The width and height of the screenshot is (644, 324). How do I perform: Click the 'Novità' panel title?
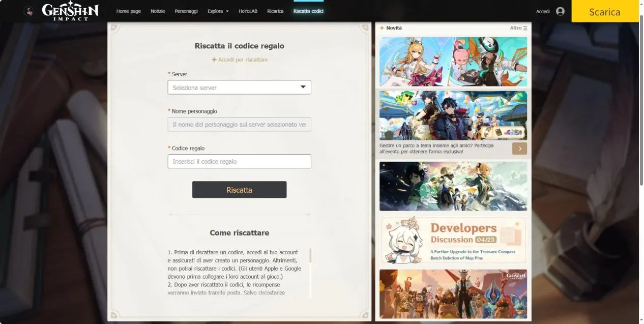(x=394, y=28)
